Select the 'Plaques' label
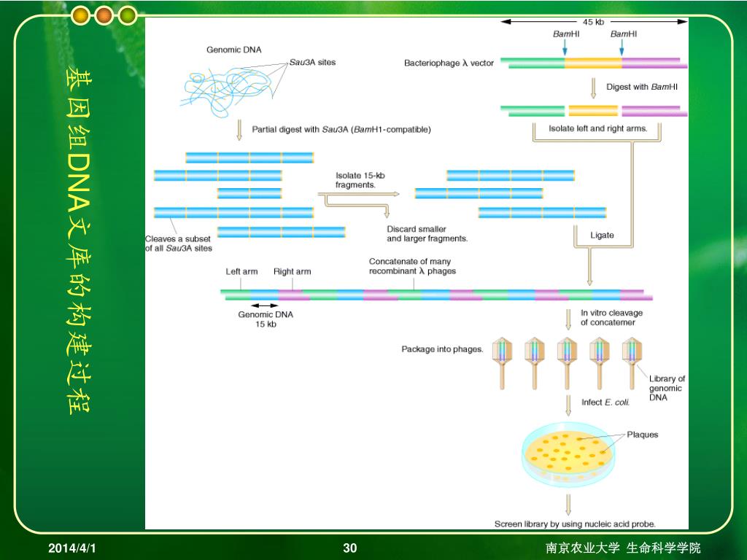Image resolution: width=747 pixels, height=560 pixels. coord(642,435)
